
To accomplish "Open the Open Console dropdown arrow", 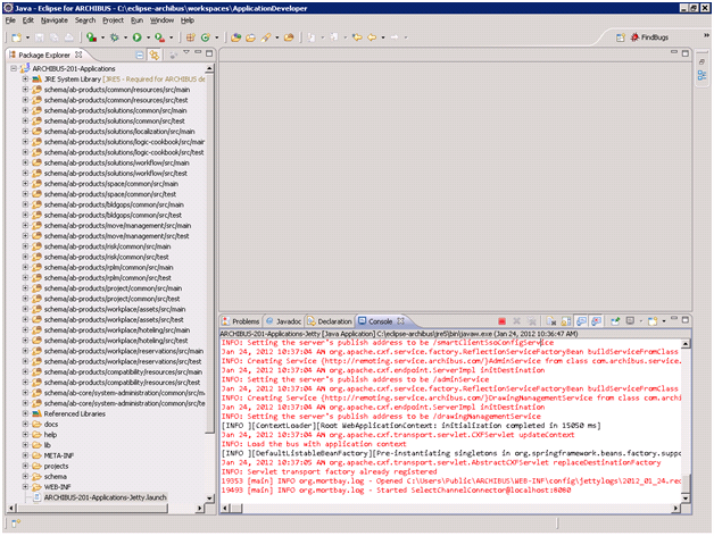I will (664, 322).
